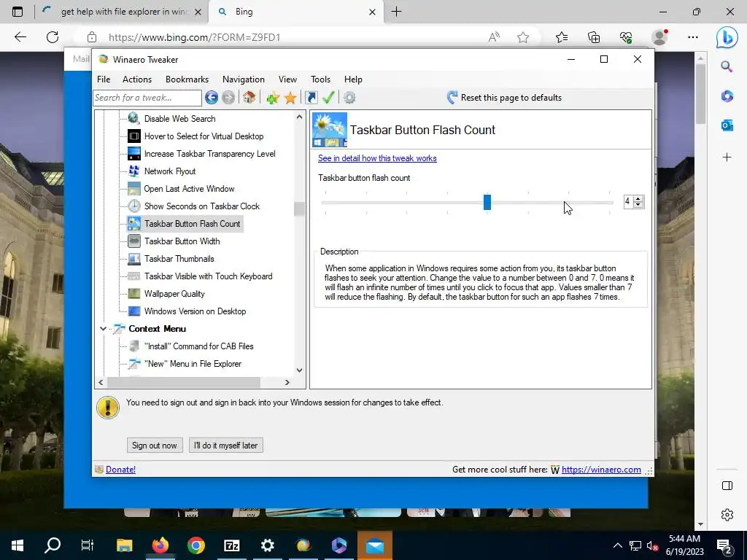The image size is (747, 560).
Task: Click the Wallpaper Quality tree icon
Action: 134,294
